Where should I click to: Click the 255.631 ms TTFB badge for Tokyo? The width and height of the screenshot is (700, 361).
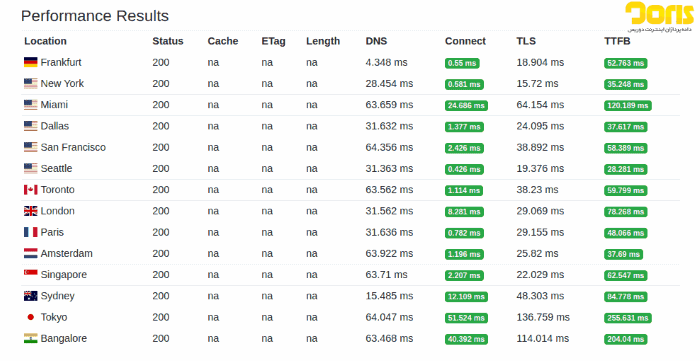tap(628, 318)
